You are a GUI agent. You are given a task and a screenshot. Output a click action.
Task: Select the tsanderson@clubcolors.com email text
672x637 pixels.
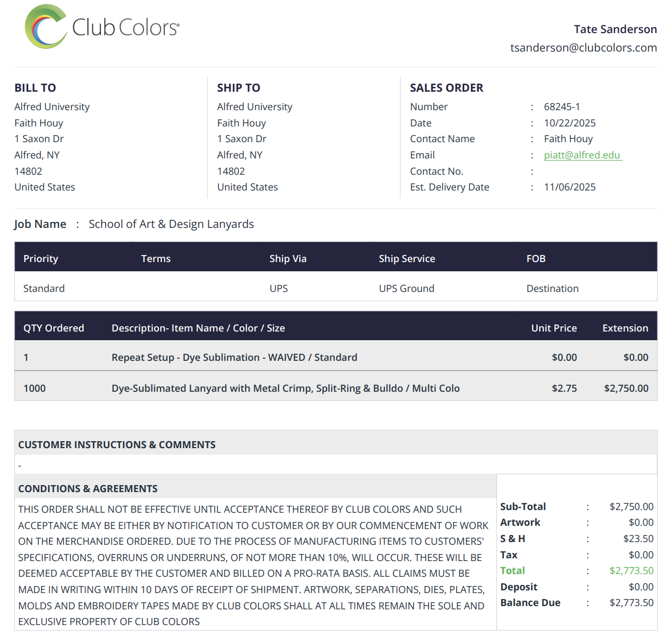583,48
